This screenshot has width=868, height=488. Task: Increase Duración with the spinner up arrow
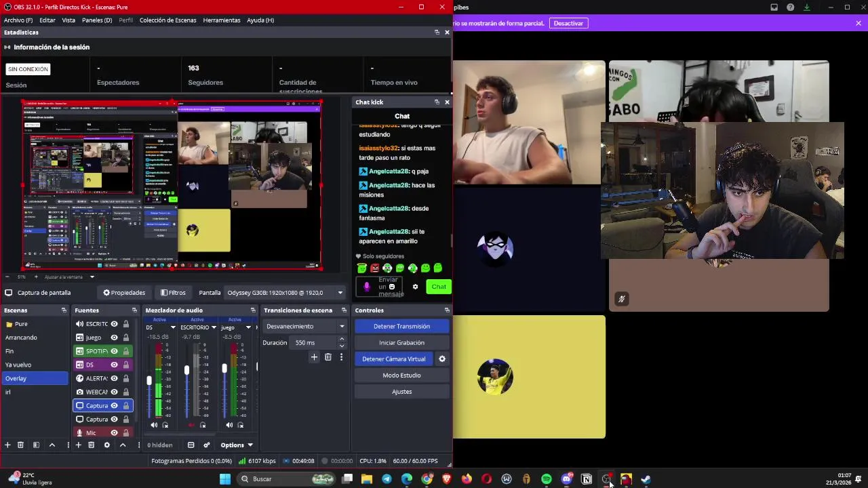[x=341, y=339]
